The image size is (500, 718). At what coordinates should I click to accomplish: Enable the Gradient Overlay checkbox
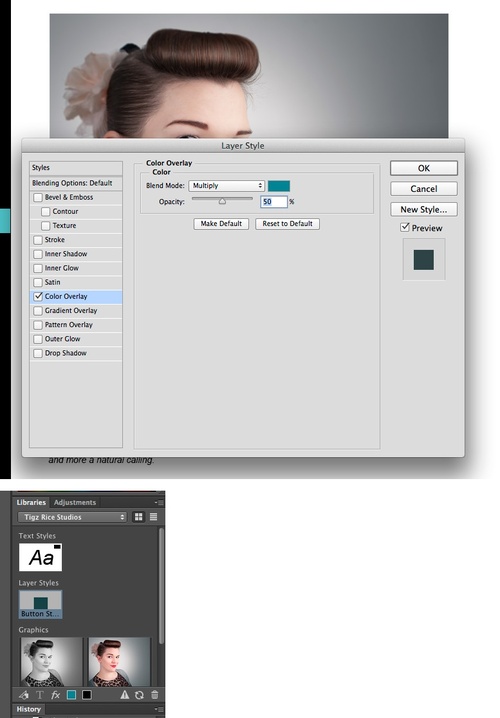pyautogui.click(x=38, y=310)
